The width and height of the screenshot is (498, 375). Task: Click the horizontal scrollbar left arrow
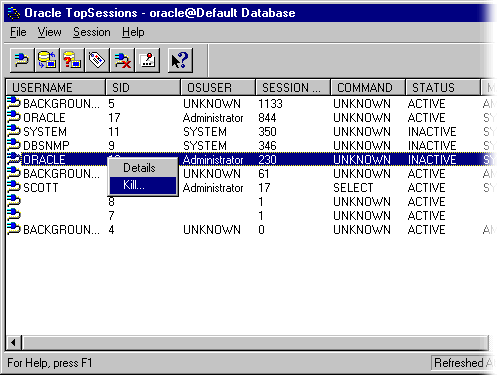13,343
